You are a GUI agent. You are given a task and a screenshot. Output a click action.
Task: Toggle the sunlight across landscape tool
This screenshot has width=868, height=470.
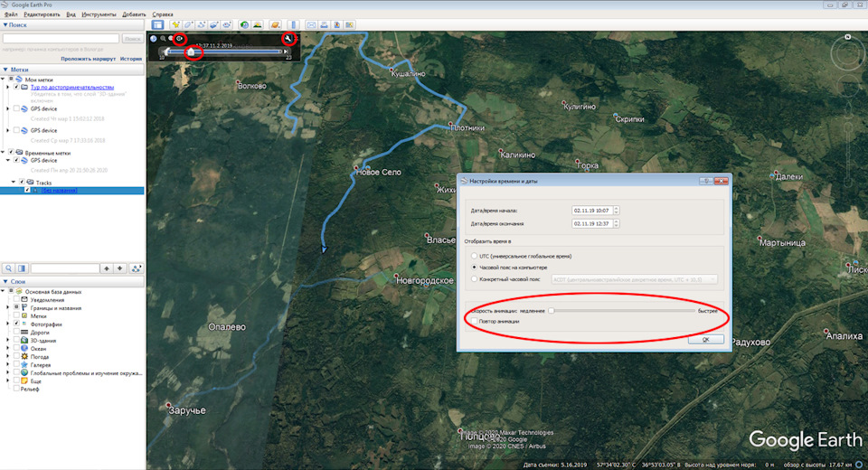coord(258,25)
